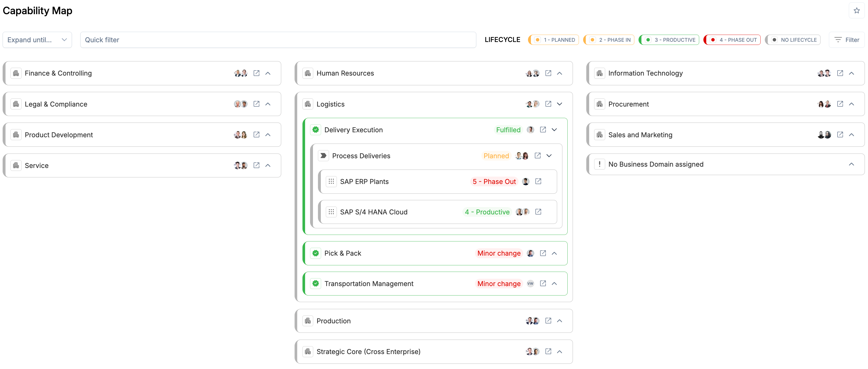The height and width of the screenshot is (369, 868).
Task: Collapse the Logistics domain section
Action: pos(559,104)
